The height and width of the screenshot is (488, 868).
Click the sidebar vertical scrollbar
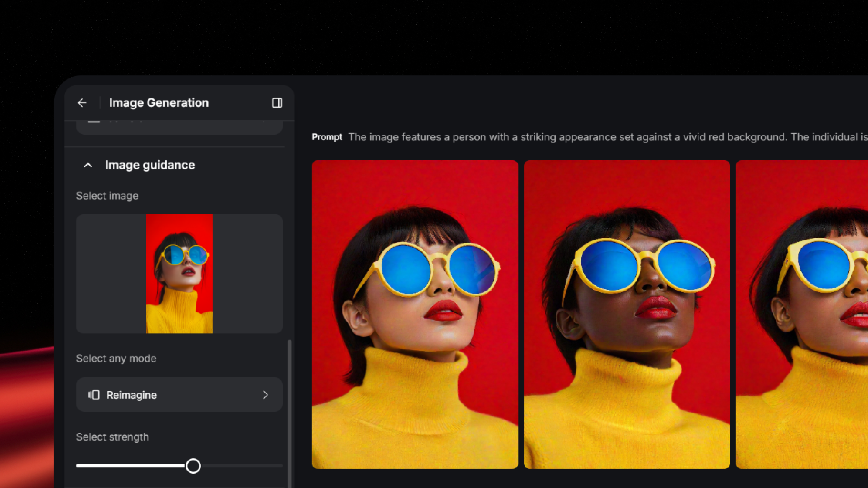289,413
